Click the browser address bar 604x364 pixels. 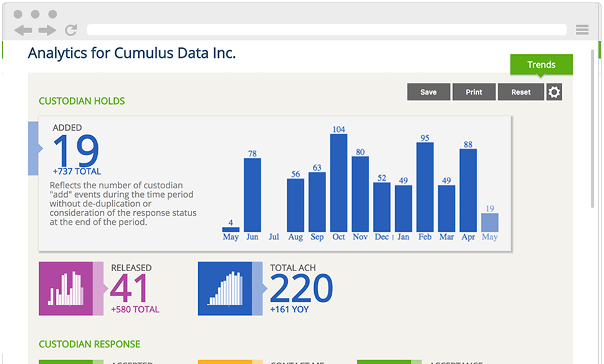[327, 30]
